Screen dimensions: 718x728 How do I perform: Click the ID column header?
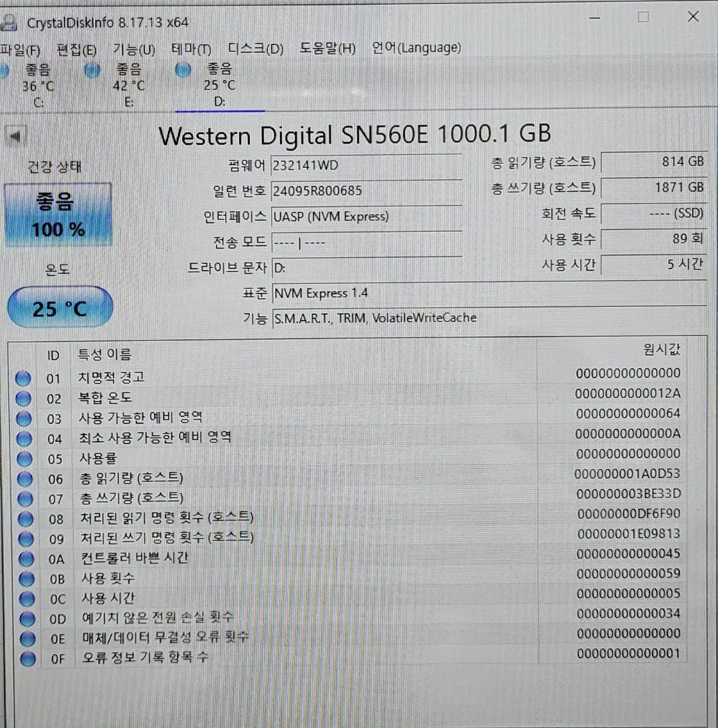pos(53,356)
